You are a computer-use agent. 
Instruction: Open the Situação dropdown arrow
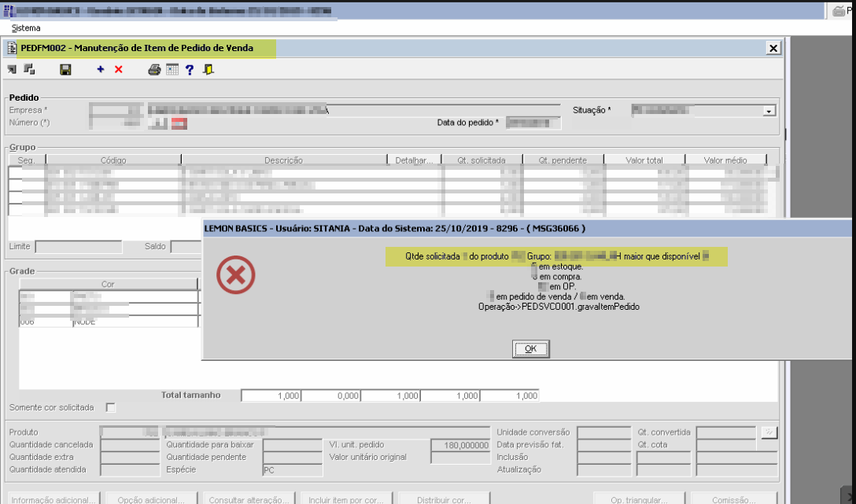click(x=769, y=111)
